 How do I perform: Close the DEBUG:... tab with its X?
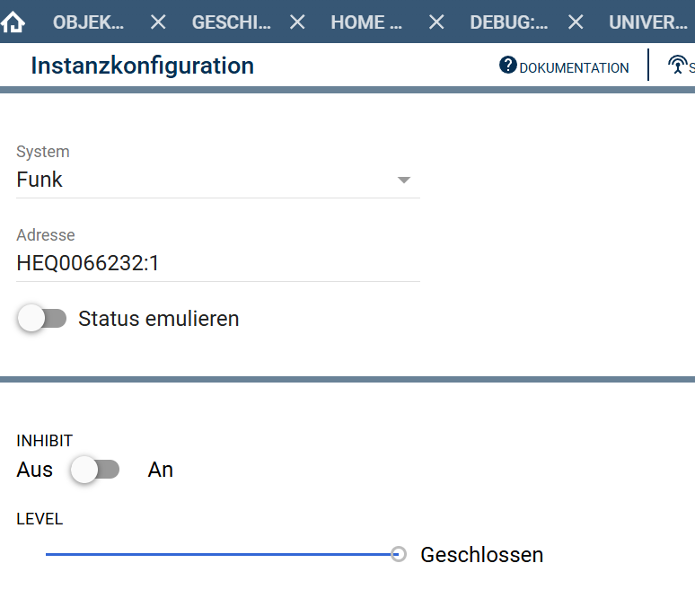[576, 22]
